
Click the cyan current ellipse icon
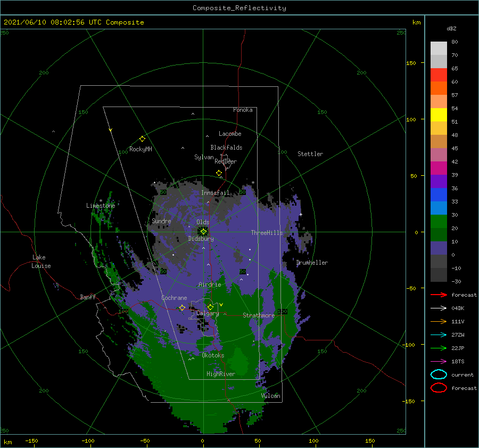[439, 374]
